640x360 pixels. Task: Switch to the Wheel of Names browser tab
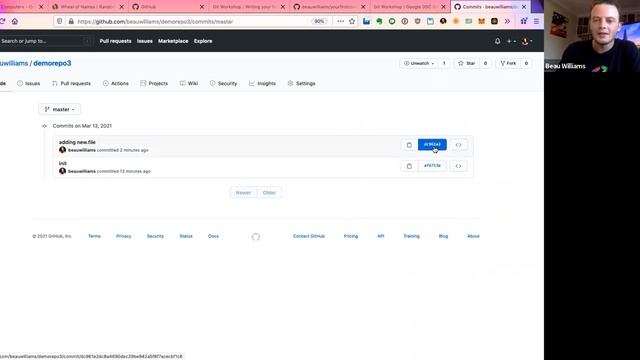tap(87, 7)
